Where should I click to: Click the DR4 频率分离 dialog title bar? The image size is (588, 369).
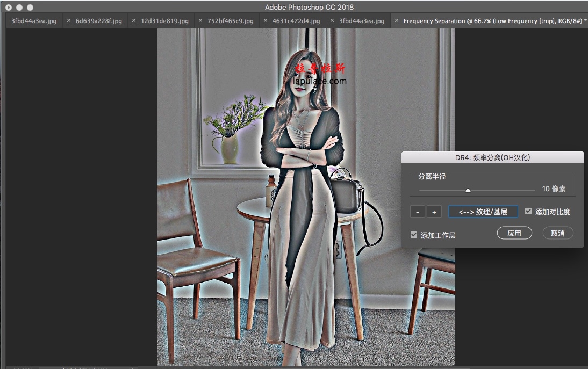(492, 157)
